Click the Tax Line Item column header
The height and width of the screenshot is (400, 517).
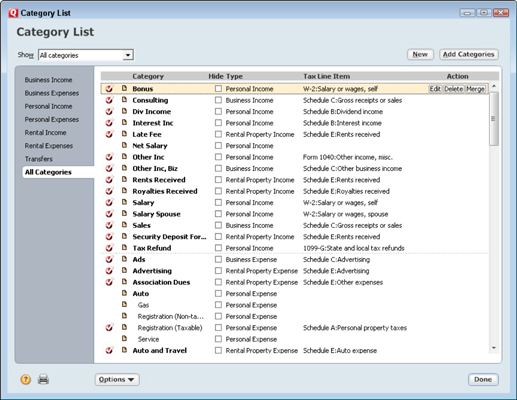326,76
